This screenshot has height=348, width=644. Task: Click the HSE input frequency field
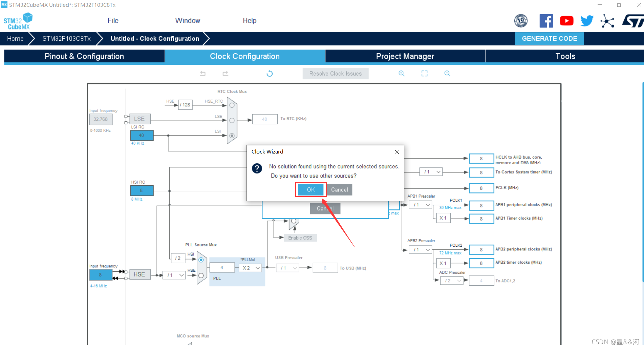(x=101, y=275)
